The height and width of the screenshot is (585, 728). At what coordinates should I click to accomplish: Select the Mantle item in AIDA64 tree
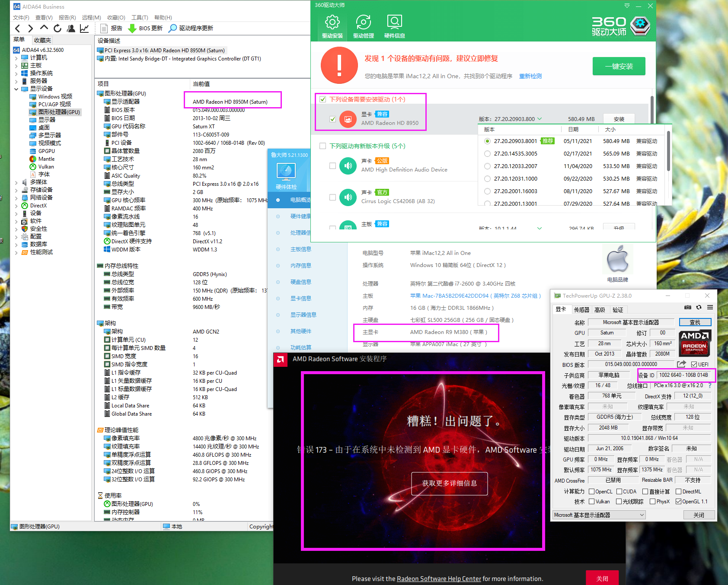click(46, 159)
